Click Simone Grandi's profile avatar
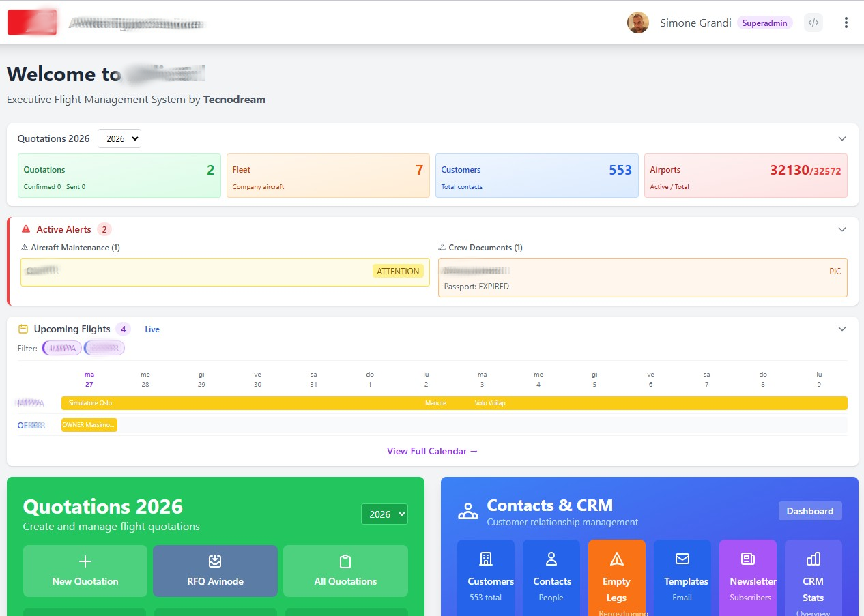Image resolution: width=864 pixels, height=616 pixels. coord(637,23)
